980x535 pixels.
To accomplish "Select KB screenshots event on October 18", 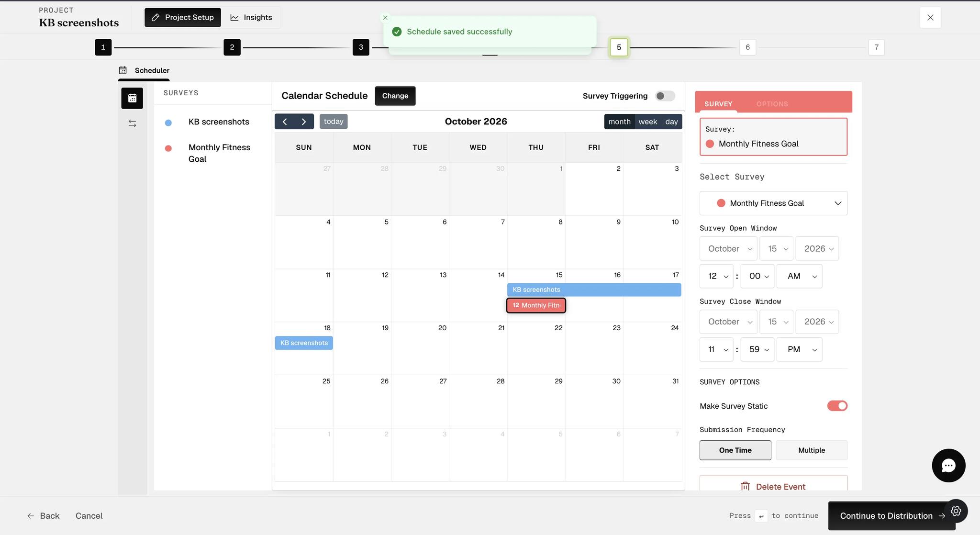I will pos(304,343).
